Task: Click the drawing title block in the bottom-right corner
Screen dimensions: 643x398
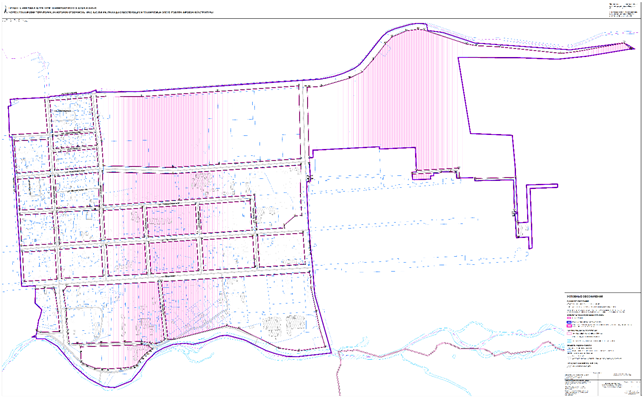Action: [x=601, y=387]
